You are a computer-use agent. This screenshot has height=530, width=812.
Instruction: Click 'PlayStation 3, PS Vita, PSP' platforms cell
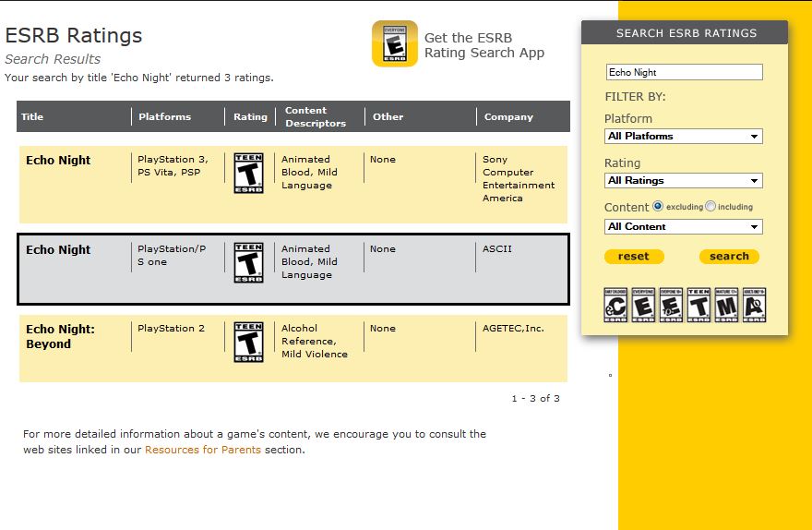click(173, 166)
